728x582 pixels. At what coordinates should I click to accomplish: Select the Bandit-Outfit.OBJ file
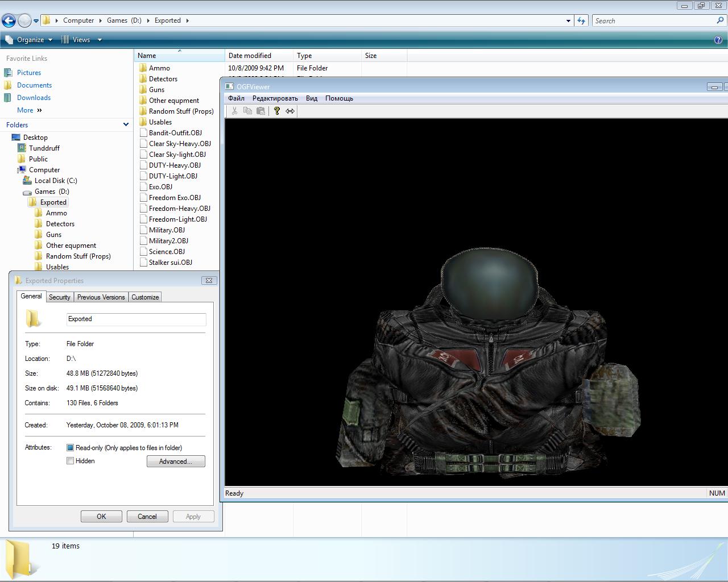click(x=175, y=133)
